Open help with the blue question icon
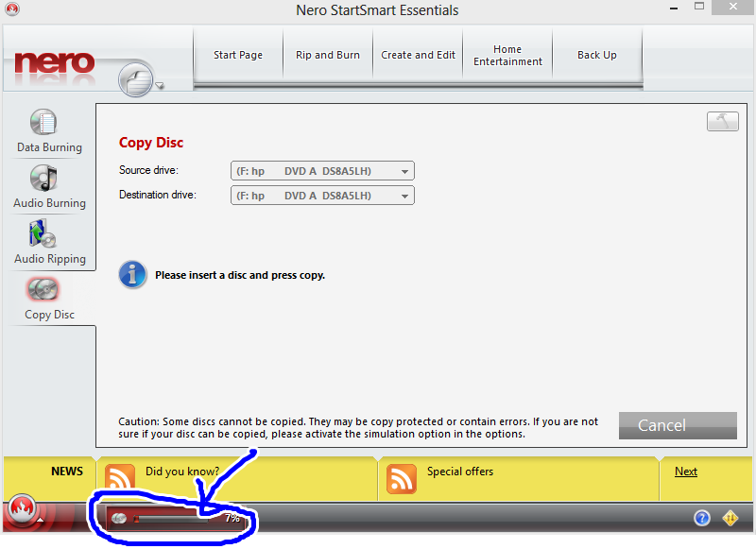Screen dimensions: 756x549 [702, 518]
